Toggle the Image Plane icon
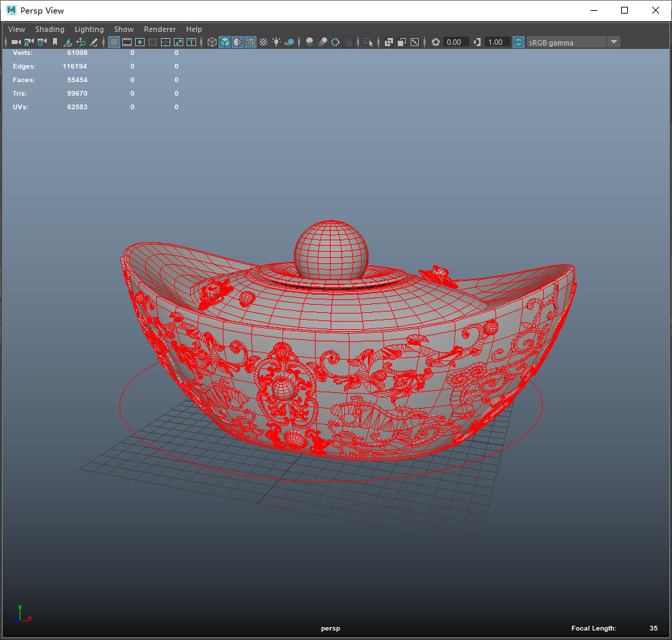The image size is (672, 640). tap(68, 42)
